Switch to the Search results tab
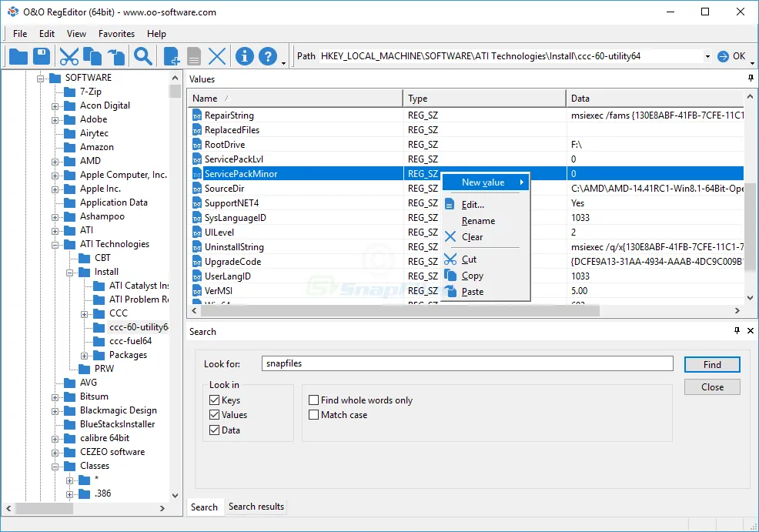759x532 pixels. pos(256,507)
